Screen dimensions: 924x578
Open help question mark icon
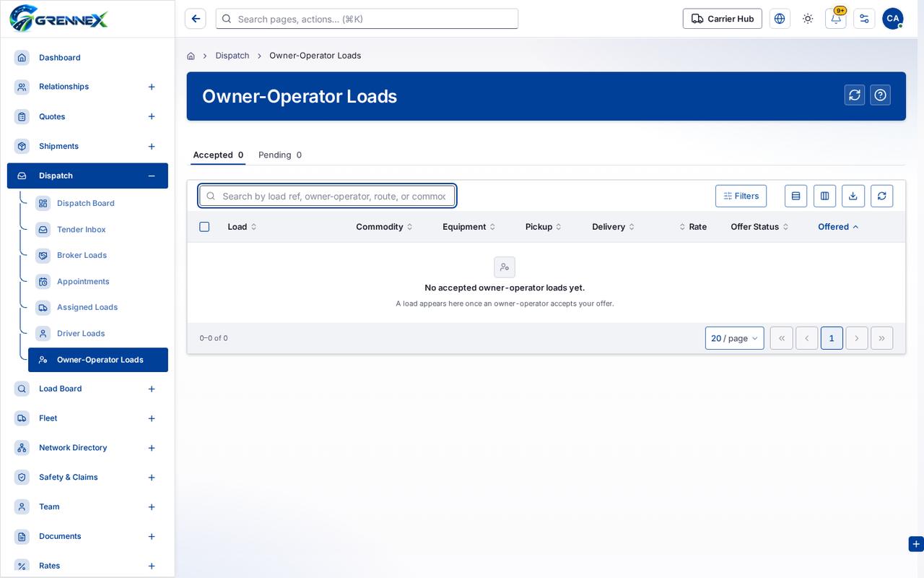pos(880,95)
